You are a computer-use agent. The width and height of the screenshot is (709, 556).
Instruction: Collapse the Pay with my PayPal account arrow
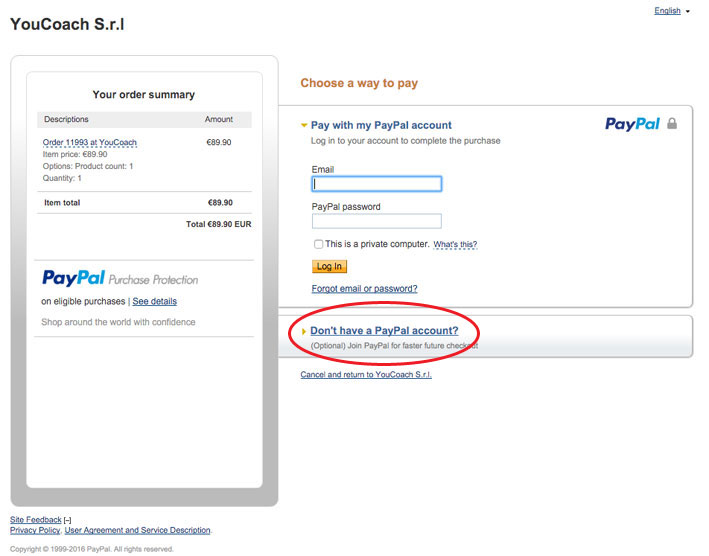(x=304, y=125)
